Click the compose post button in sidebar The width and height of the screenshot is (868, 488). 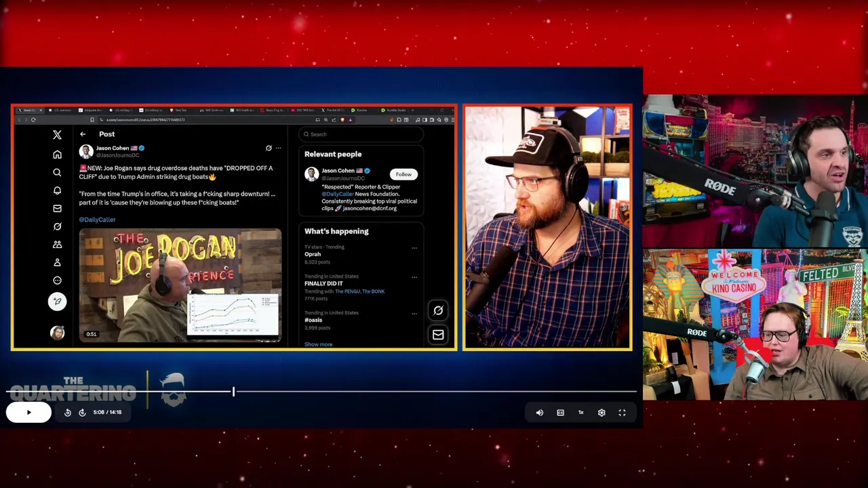(x=57, y=301)
